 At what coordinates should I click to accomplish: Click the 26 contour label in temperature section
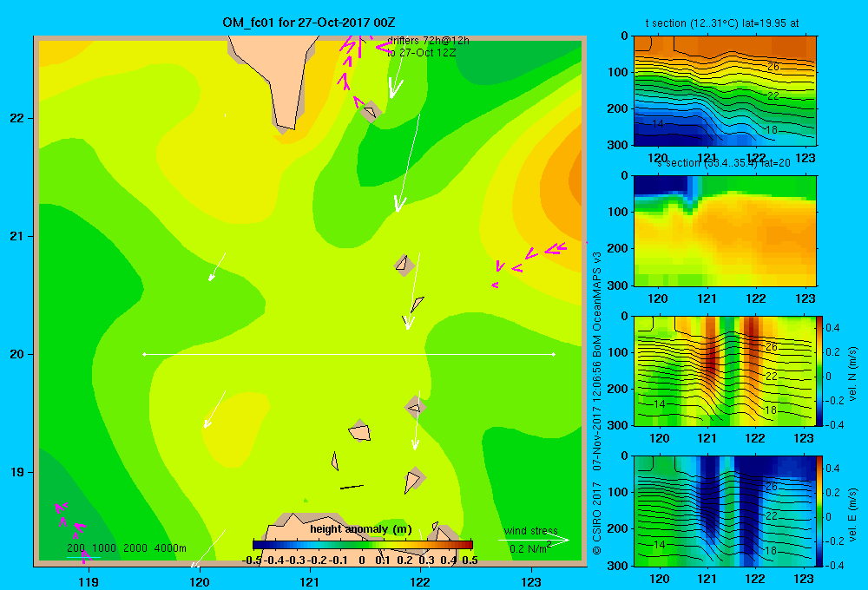[773, 67]
